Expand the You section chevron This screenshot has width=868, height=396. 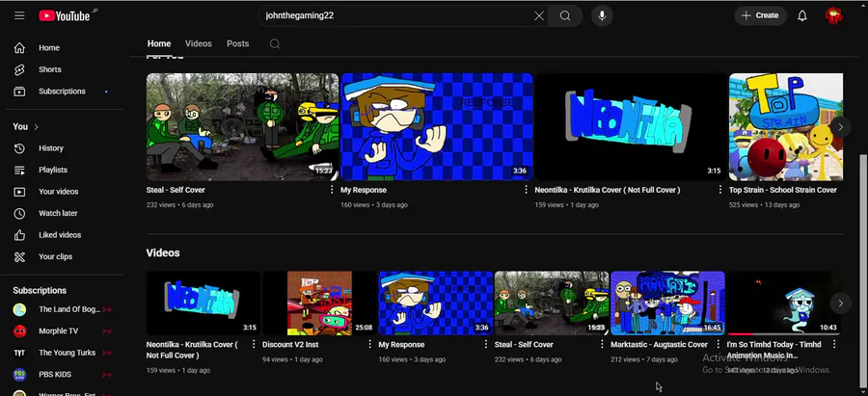pos(37,126)
